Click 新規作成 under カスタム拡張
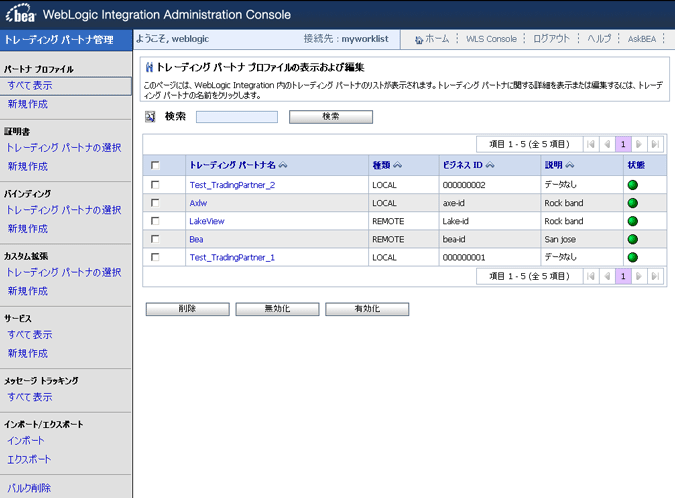Image resolution: width=675 pixels, height=498 pixels. coord(28,291)
